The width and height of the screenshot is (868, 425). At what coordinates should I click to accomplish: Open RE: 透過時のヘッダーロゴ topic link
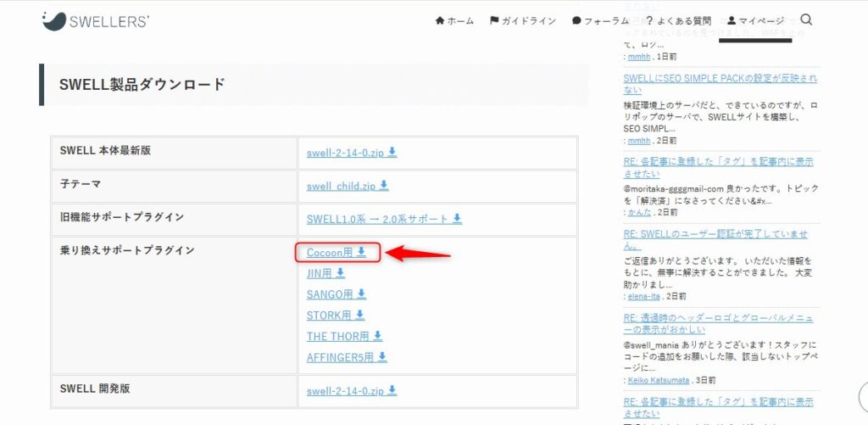[718, 323]
